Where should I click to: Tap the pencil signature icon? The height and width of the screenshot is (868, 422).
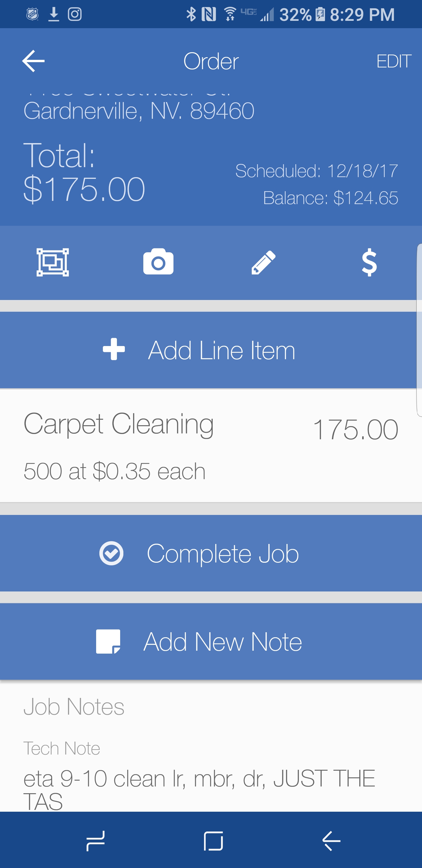(x=263, y=262)
